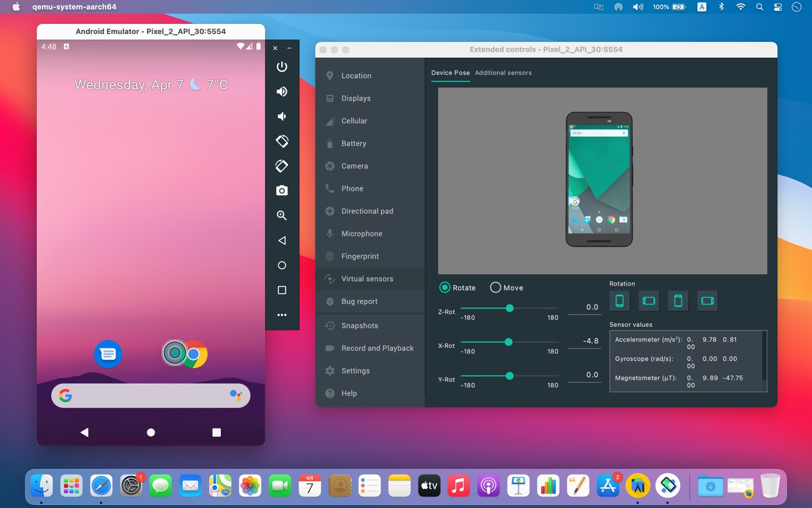This screenshot has width=812, height=508.
Task: Open the Snapshots section in sidebar
Action: (359, 326)
